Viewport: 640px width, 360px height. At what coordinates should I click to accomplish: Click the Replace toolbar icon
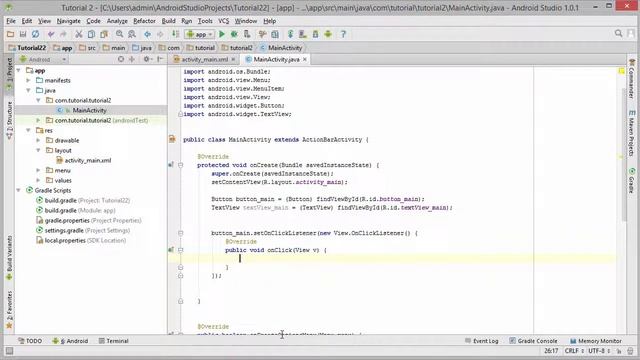[132, 34]
